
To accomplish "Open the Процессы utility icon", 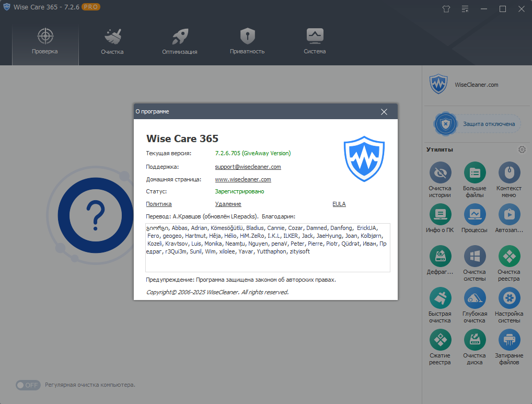I will click(475, 215).
